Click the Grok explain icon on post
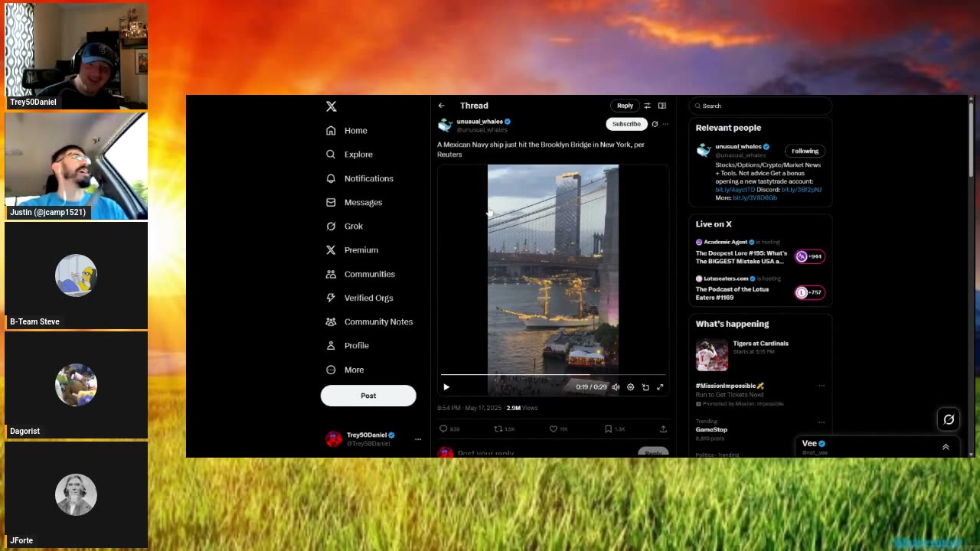Screen dimensions: 980x551 coord(655,124)
